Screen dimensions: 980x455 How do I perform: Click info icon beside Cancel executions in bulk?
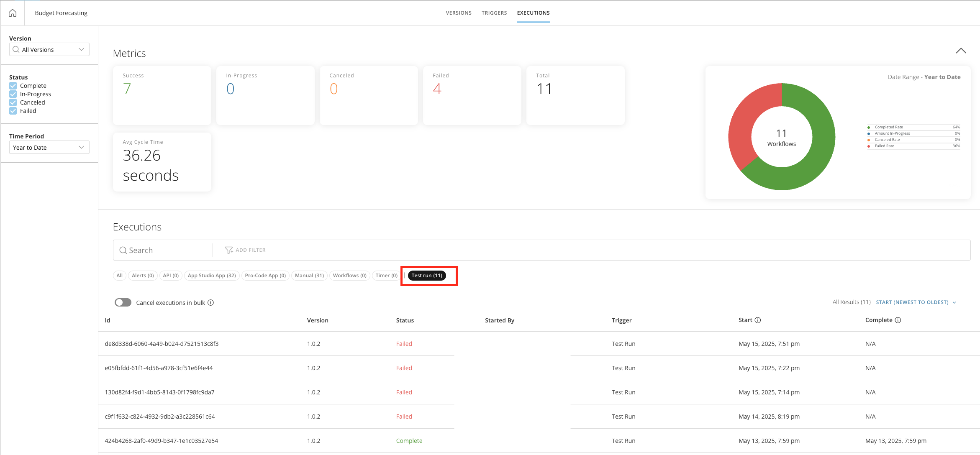point(211,303)
